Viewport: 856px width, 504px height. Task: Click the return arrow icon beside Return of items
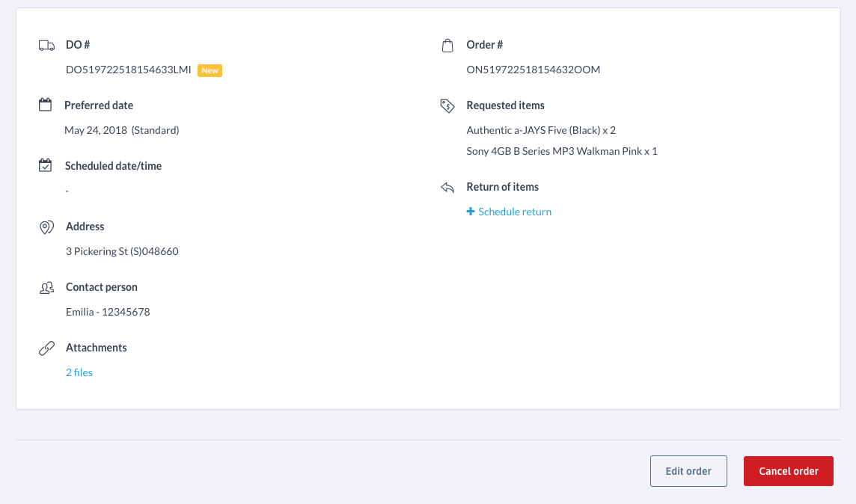click(447, 187)
